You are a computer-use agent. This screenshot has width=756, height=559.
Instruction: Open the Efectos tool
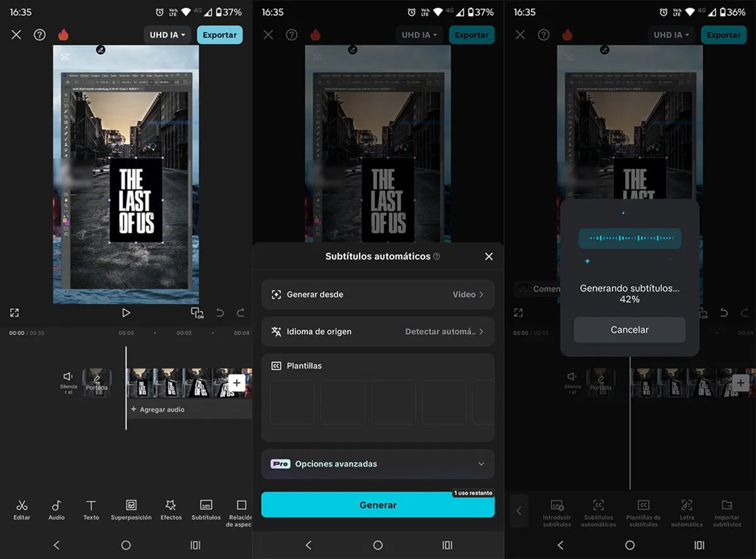coord(171,510)
